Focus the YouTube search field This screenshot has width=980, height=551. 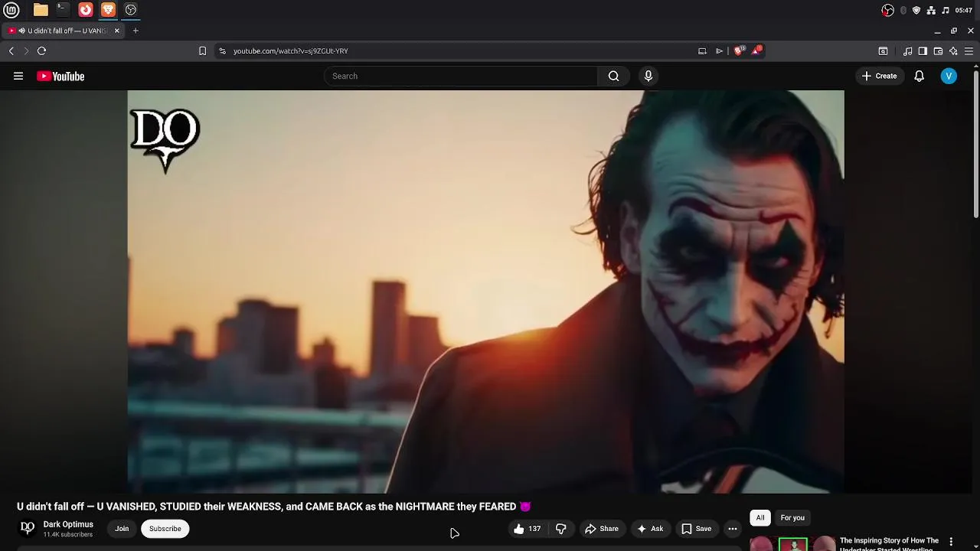[461, 76]
